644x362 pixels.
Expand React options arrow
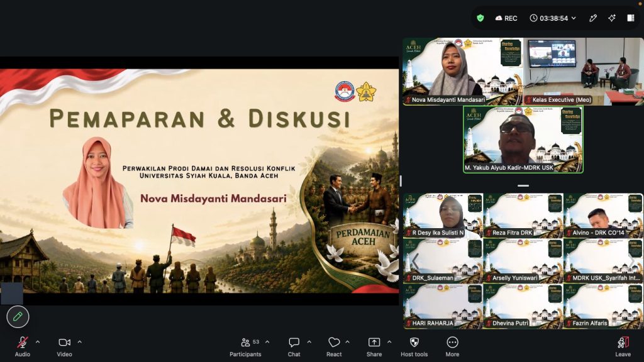click(x=347, y=342)
